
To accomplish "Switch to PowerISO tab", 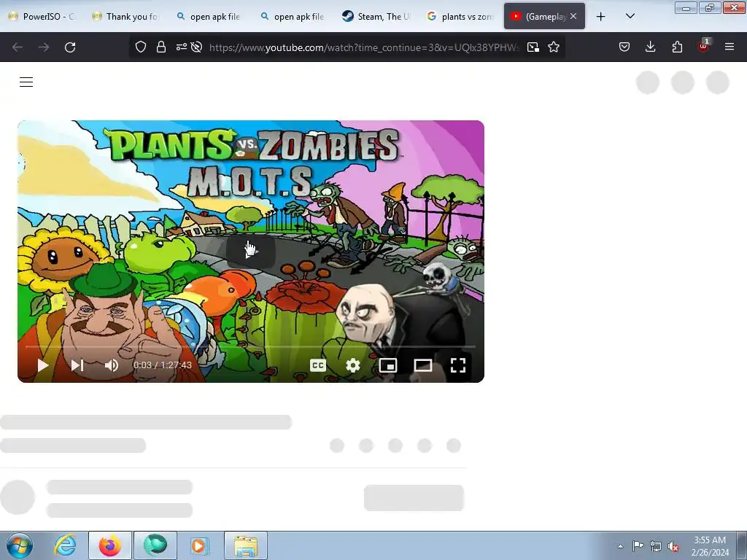I will click(42, 16).
